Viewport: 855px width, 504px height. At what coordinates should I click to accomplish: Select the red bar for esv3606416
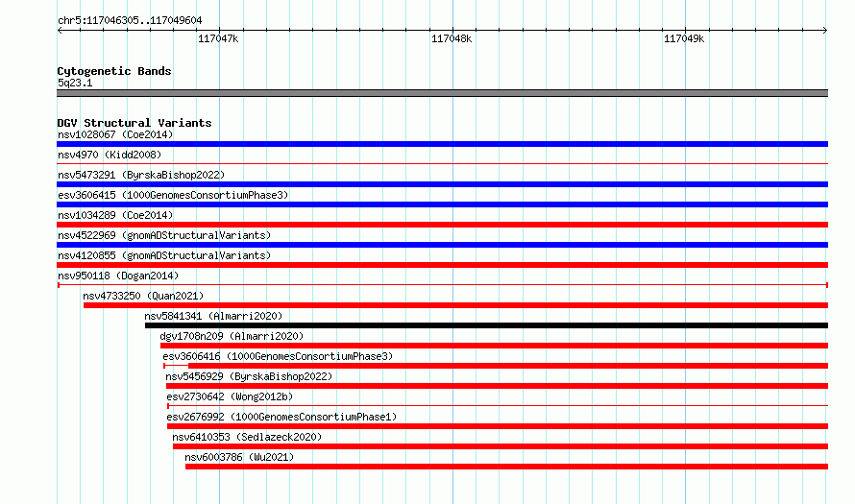click(496, 366)
